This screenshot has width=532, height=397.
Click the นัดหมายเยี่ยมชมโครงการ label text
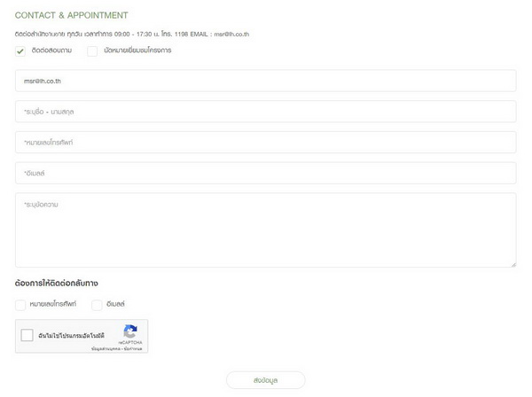[x=137, y=51]
